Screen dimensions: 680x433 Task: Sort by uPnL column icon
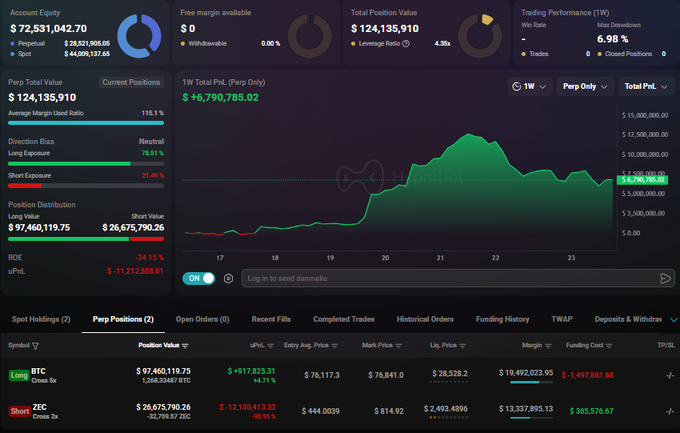tap(271, 346)
